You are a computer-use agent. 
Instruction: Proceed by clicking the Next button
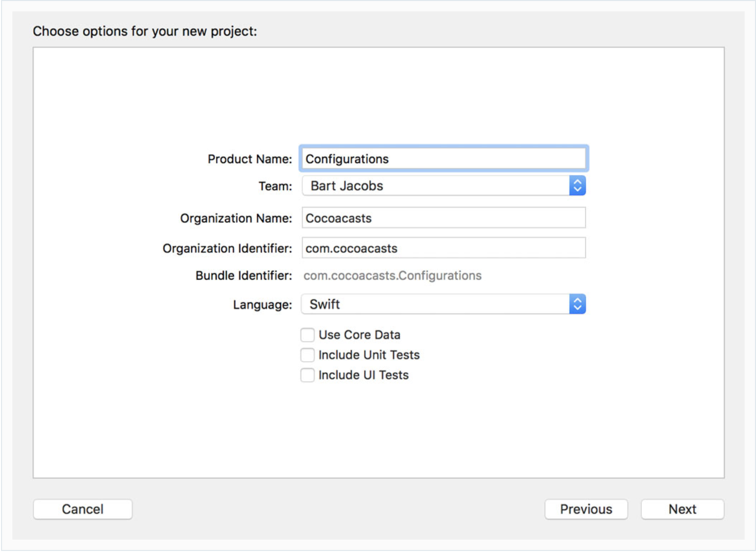(682, 509)
